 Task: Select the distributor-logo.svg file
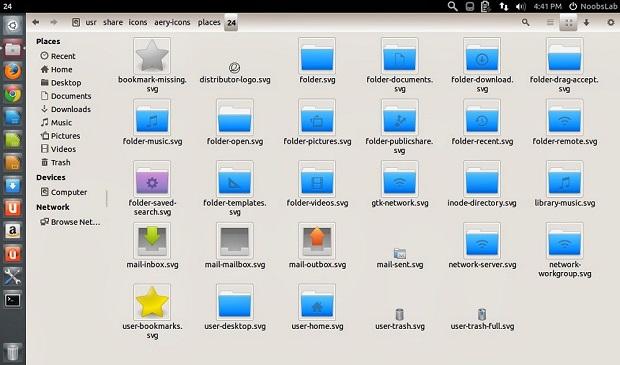(x=234, y=68)
